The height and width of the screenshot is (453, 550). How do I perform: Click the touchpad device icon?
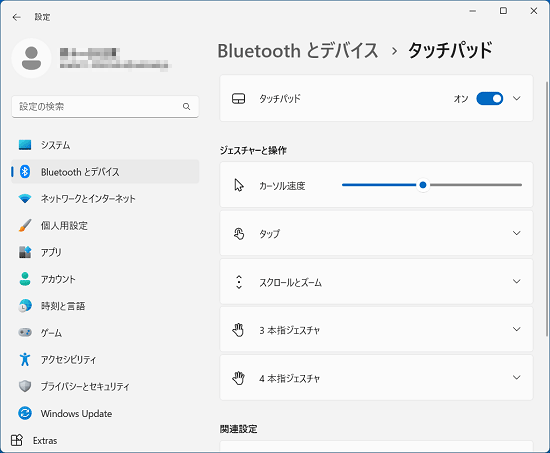pos(239,99)
